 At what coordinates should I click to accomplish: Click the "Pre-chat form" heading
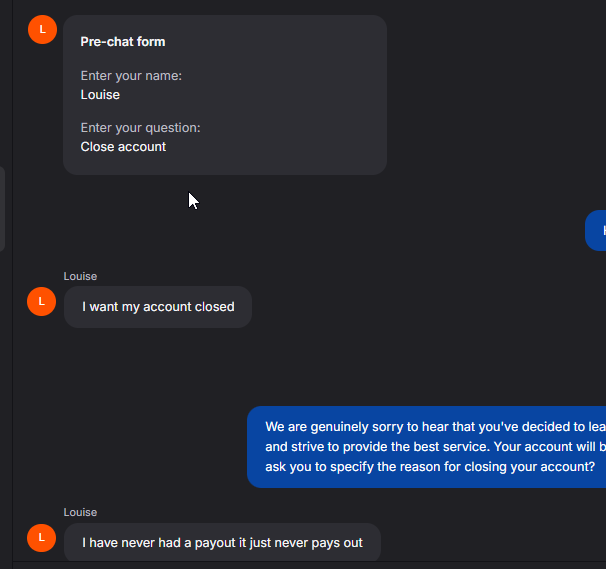(123, 42)
